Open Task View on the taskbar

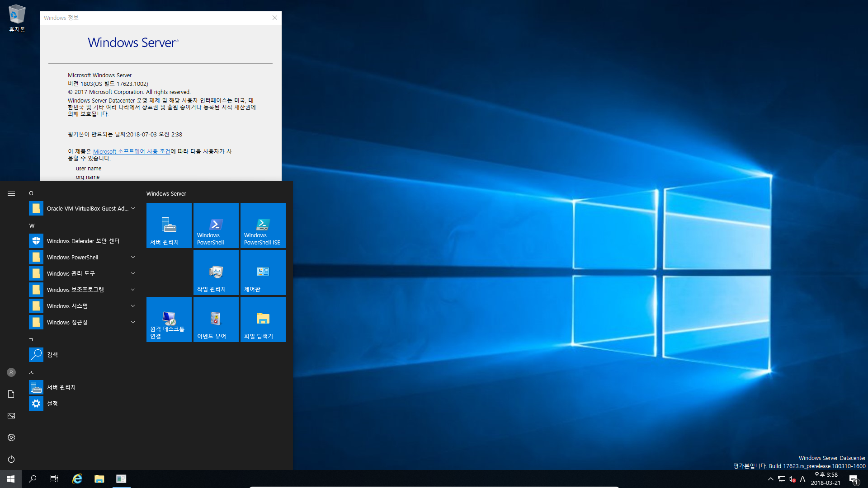tap(54, 479)
